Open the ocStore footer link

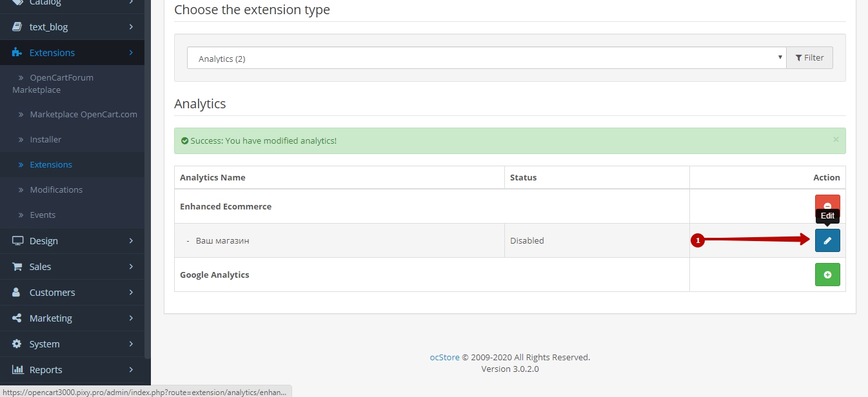444,357
